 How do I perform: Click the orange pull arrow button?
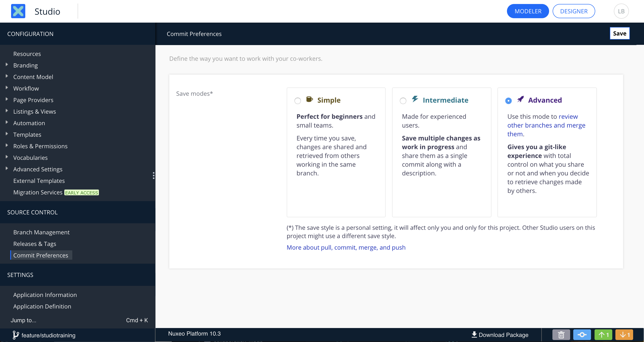pos(624,334)
